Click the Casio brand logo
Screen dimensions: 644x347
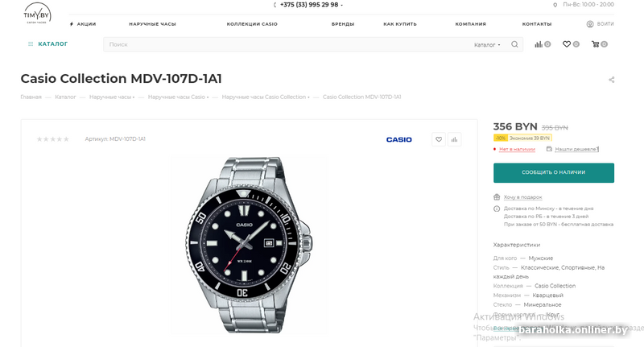tap(398, 139)
